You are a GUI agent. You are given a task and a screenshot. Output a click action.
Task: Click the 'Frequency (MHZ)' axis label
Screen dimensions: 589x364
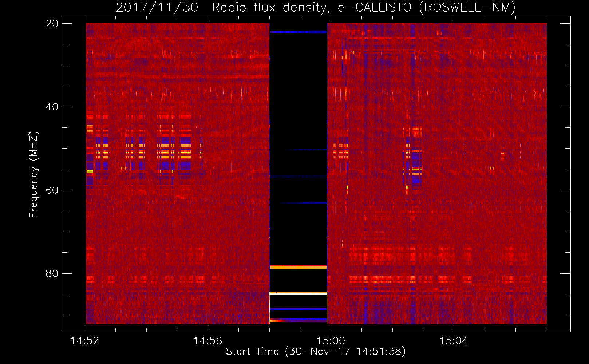[33, 175]
